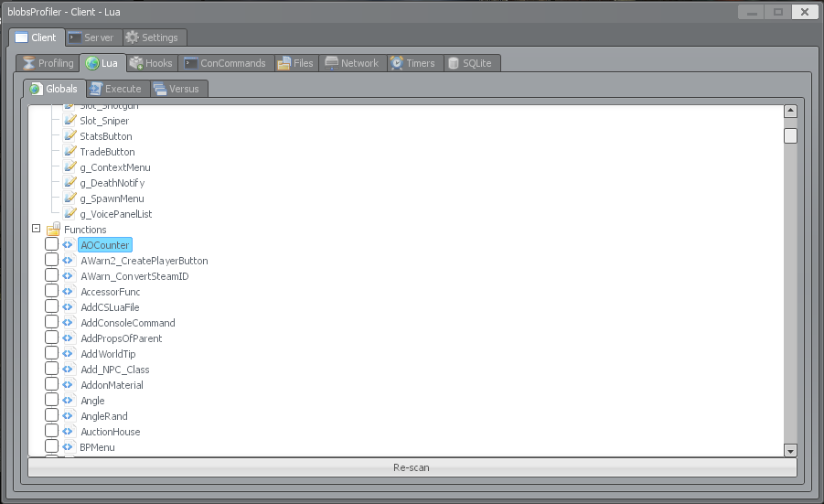Click the Re-scan button

tap(412, 467)
